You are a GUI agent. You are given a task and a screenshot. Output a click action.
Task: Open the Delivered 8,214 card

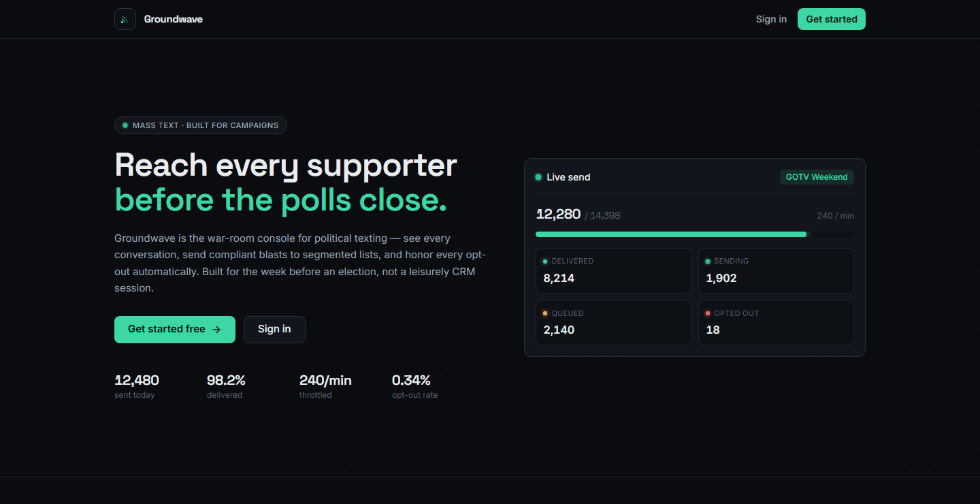tap(613, 270)
